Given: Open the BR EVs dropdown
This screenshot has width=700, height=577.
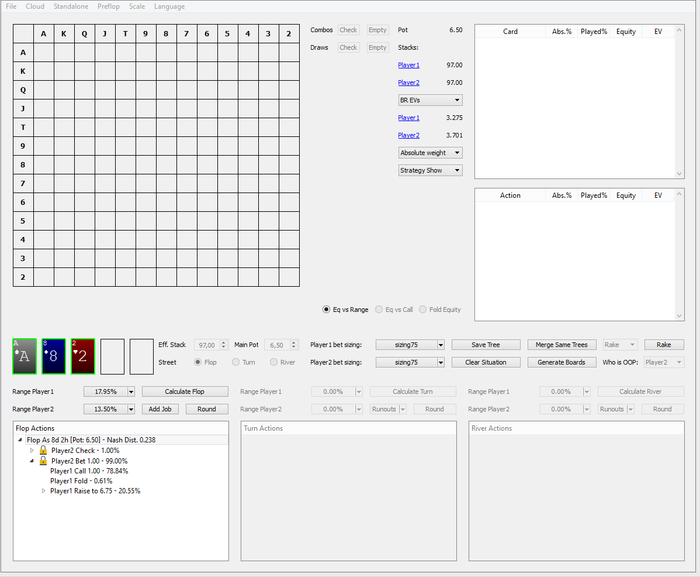Looking at the screenshot, I should click(x=430, y=100).
